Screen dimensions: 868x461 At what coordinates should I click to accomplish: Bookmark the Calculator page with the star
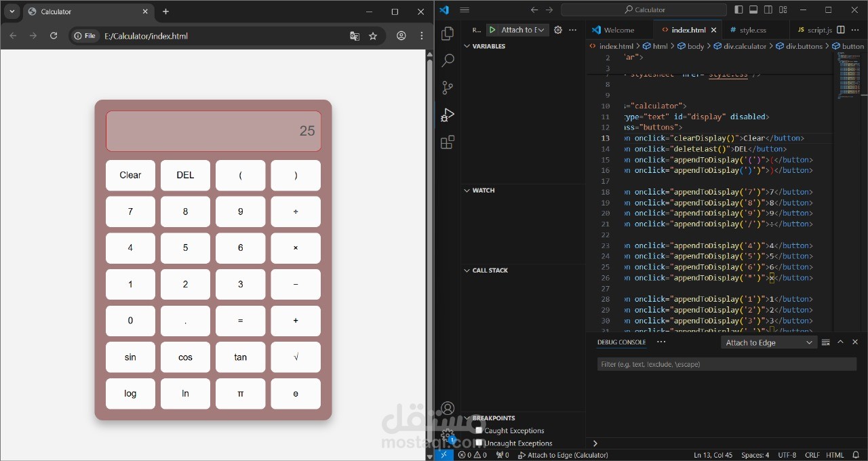[373, 36]
